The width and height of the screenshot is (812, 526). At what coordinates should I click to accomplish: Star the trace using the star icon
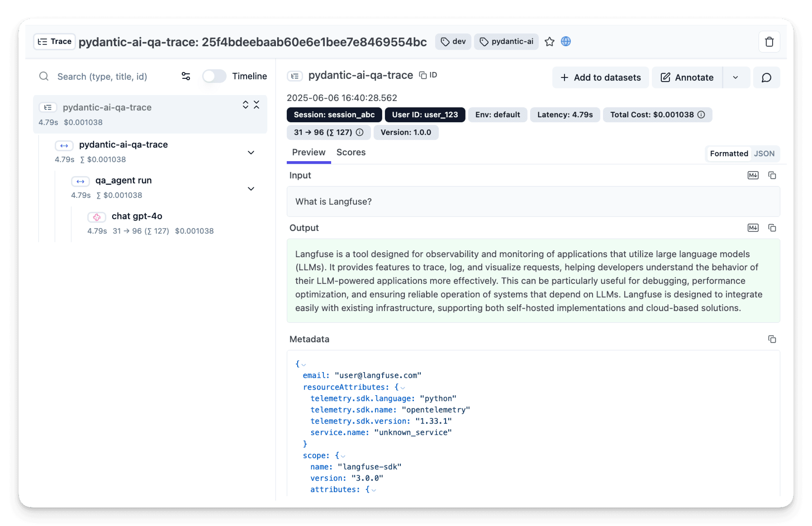[550, 41]
